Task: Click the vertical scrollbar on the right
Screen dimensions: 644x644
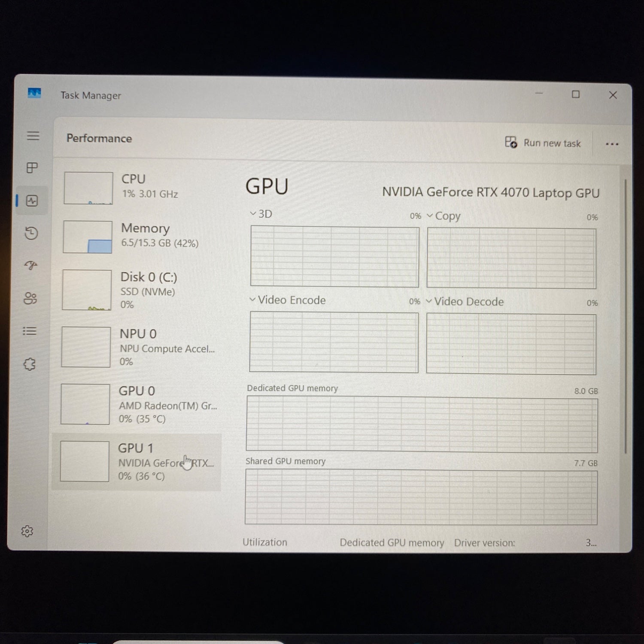Action: (x=625, y=316)
